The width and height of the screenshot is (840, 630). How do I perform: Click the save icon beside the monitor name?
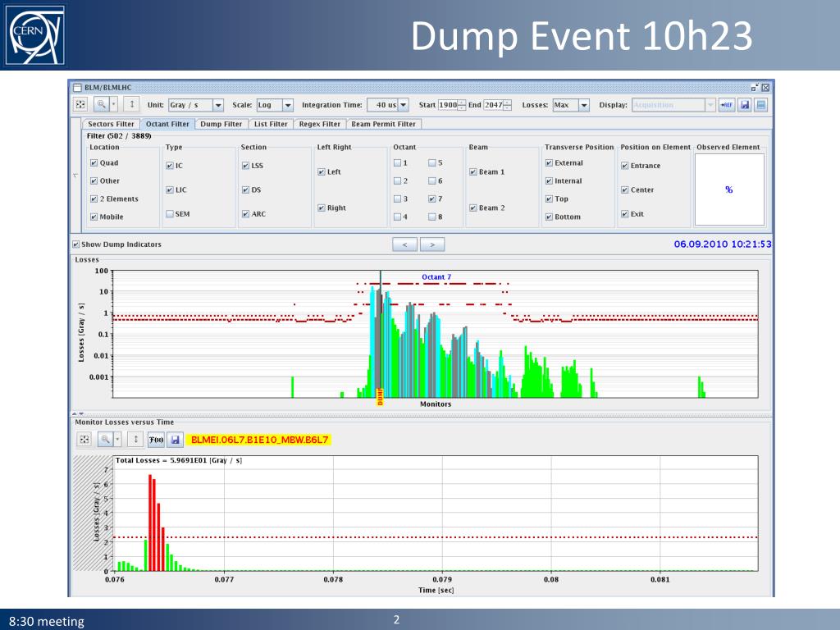click(176, 440)
